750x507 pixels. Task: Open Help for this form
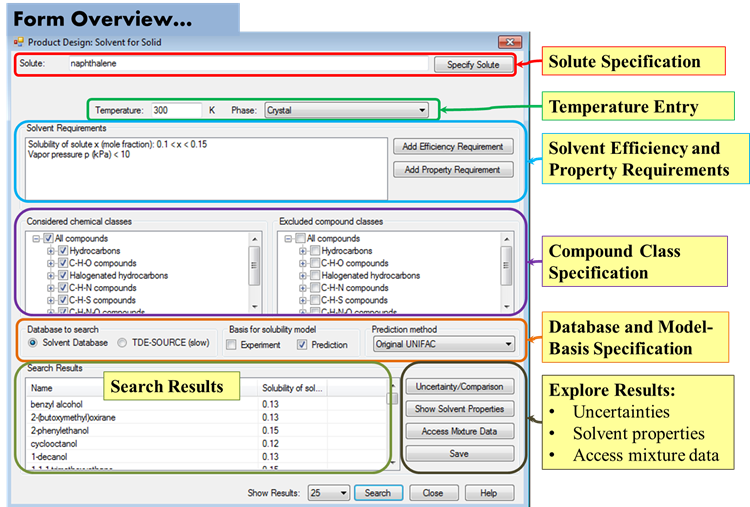point(489,493)
